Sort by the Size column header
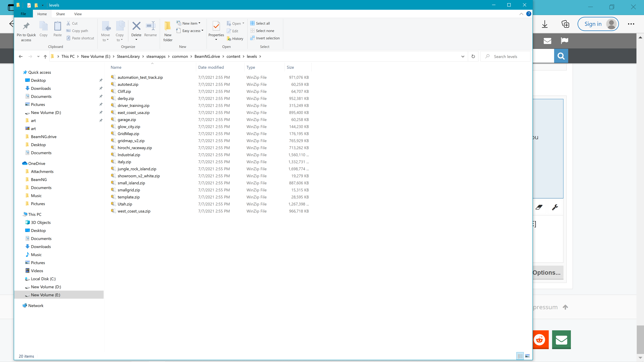Viewport: 644px width, 362px height. [298, 67]
